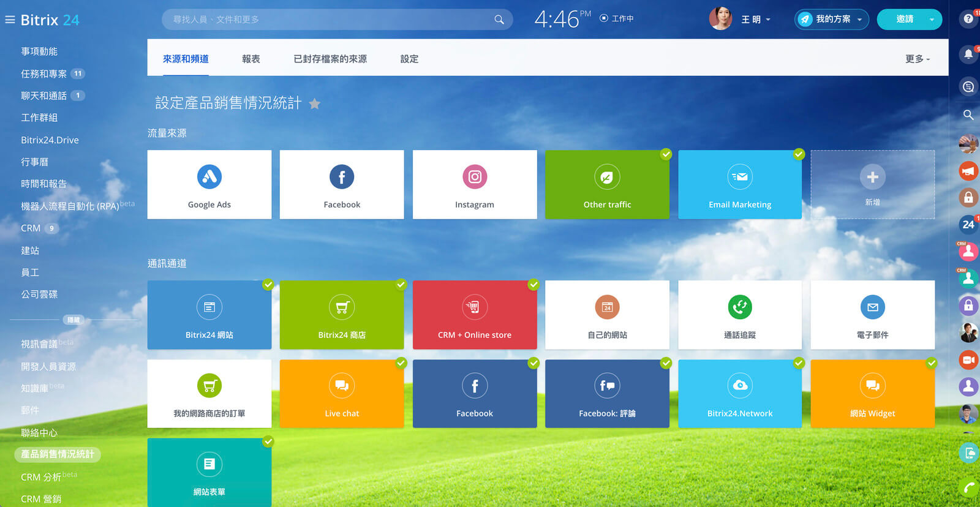Open Bitrix24.Drive in left menu
Image resolution: width=980 pixels, height=507 pixels.
50,140
